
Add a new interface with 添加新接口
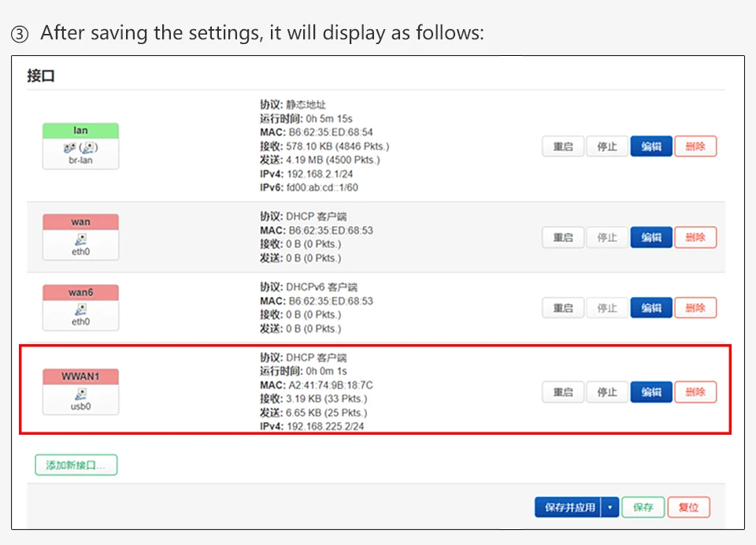point(76,465)
